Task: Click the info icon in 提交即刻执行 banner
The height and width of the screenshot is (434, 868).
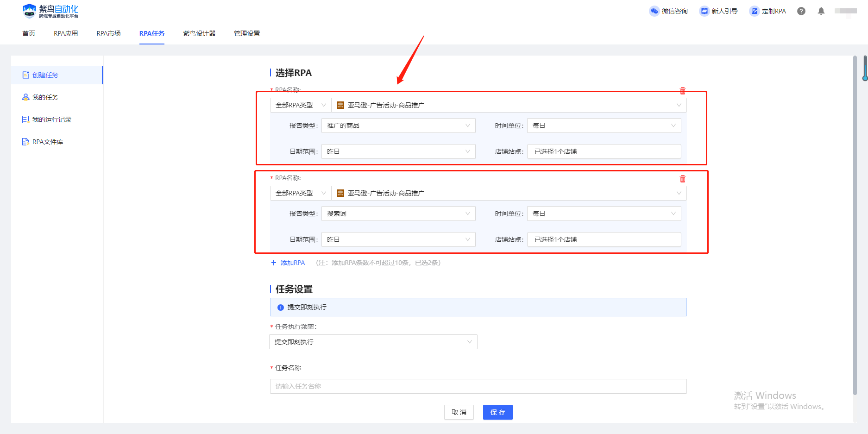Action: 281,308
